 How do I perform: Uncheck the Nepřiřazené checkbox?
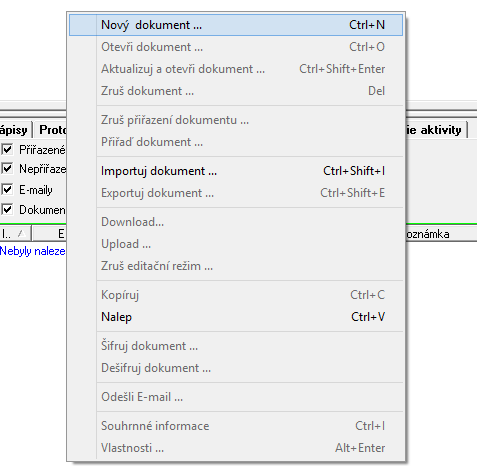coord(7,169)
